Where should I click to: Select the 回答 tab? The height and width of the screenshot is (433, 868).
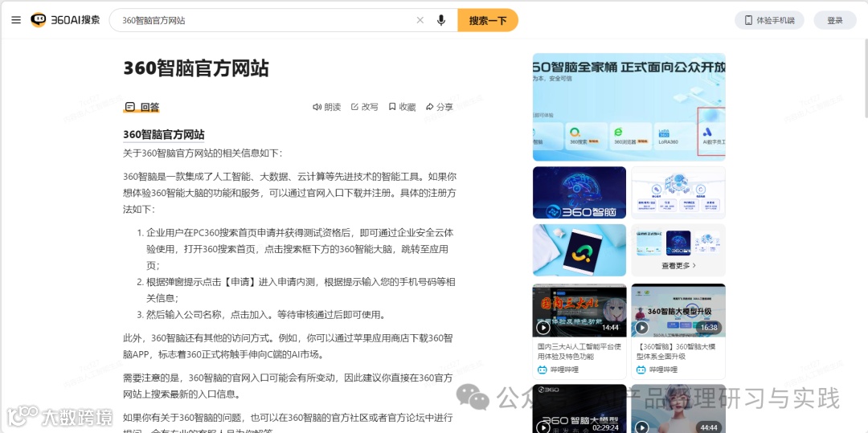tap(141, 107)
